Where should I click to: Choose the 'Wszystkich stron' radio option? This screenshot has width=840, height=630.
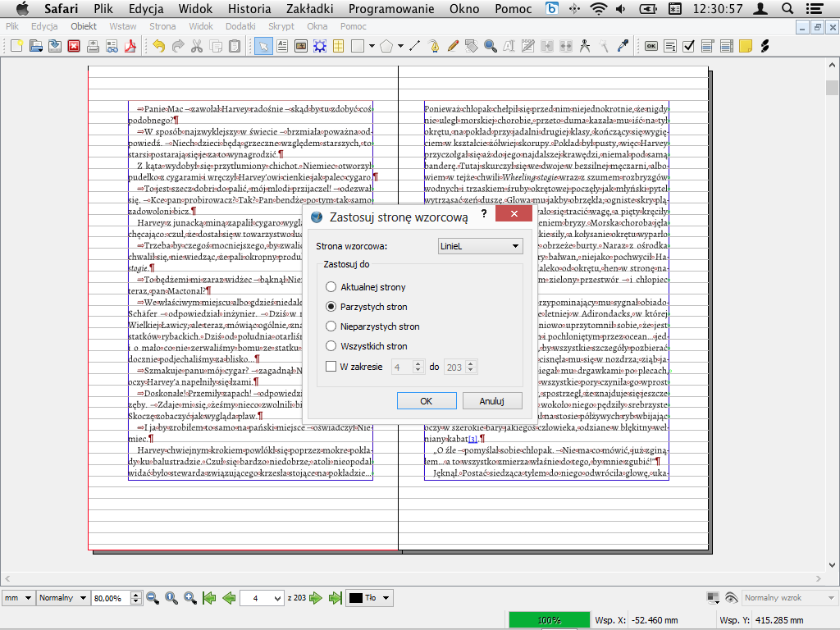coord(331,346)
